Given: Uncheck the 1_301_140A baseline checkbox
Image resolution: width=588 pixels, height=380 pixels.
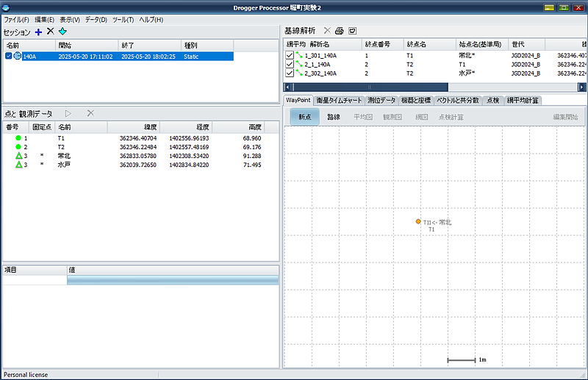Looking at the screenshot, I should click(289, 56).
